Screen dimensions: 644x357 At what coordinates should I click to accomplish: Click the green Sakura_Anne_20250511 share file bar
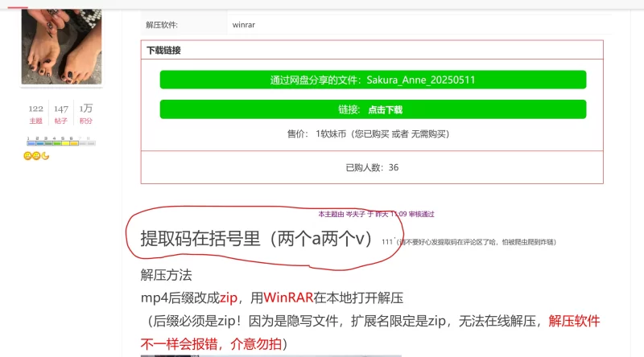click(373, 80)
